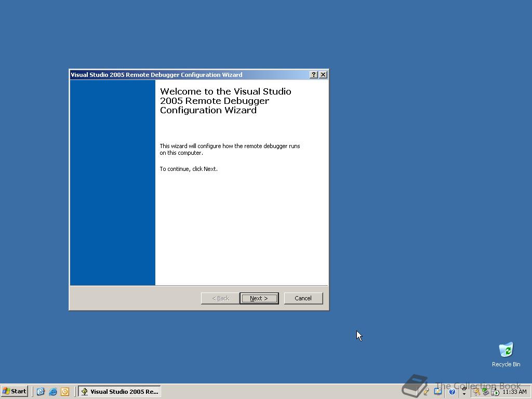The image size is (532, 399).
Task: Click the green network tray icon
Action: click(x=486, y=392)
